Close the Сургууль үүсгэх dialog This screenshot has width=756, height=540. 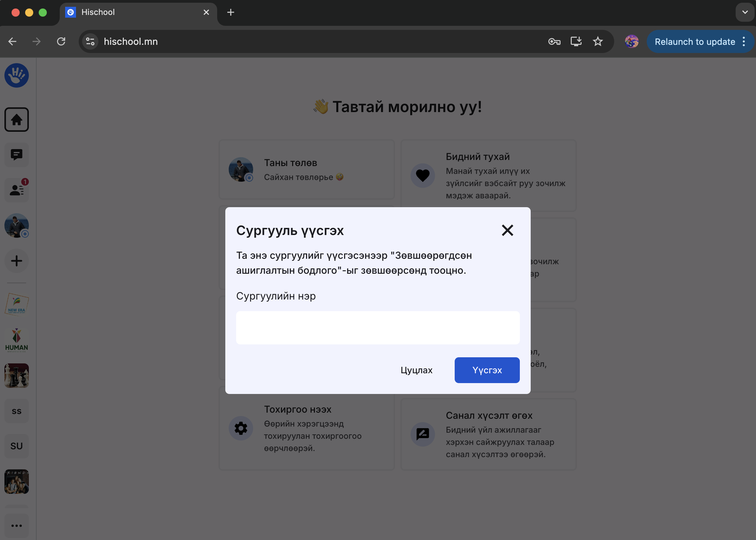point(507,230)
